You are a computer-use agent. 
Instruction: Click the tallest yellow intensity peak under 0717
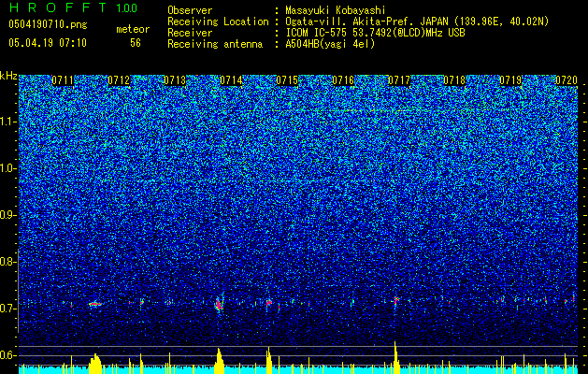tap(395, 357)
